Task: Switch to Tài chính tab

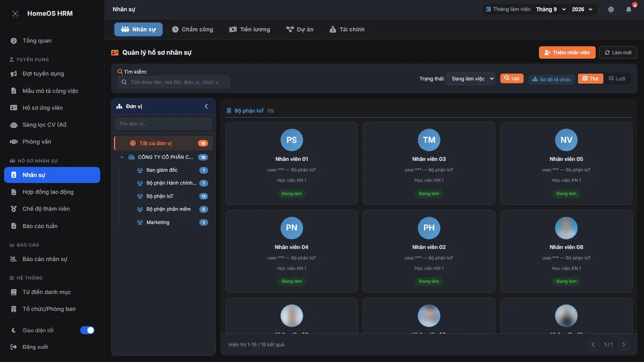Action: (347, 29)
